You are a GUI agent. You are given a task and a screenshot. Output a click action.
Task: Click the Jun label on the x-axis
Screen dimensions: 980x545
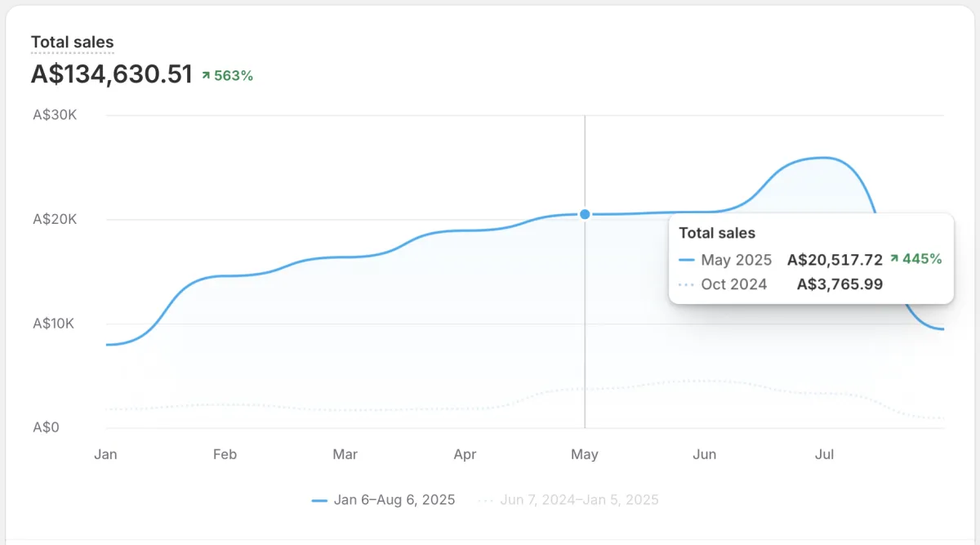(x=704, y=454)
